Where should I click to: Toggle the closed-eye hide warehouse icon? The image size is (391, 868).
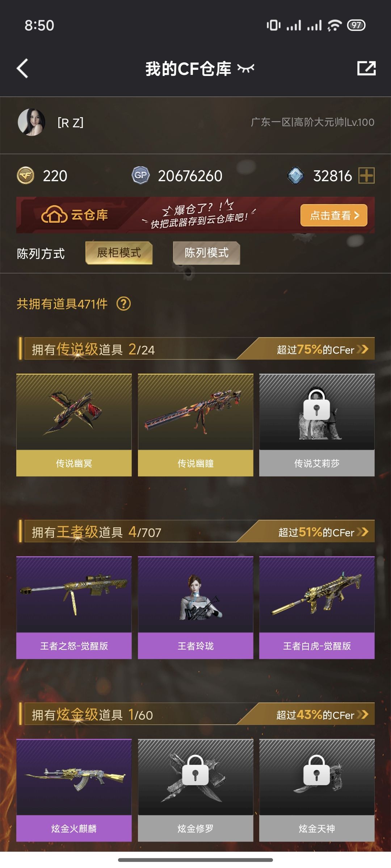click(x=246, y=68)
